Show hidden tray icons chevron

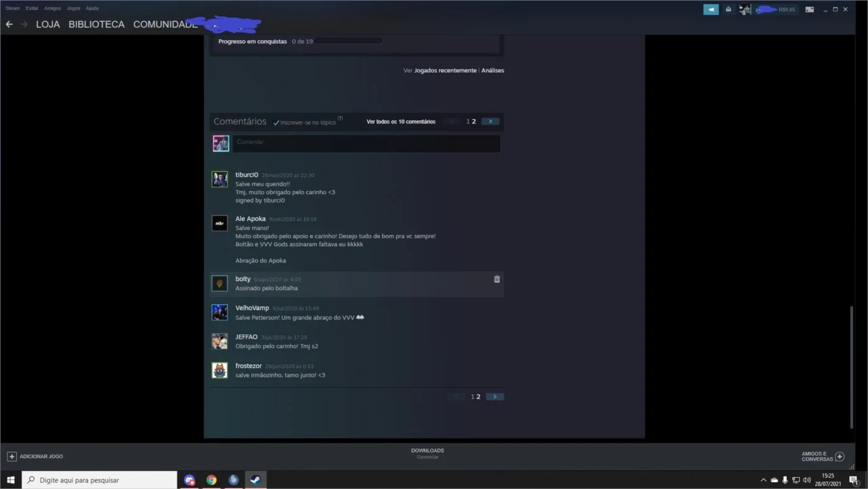coord(763,480)
